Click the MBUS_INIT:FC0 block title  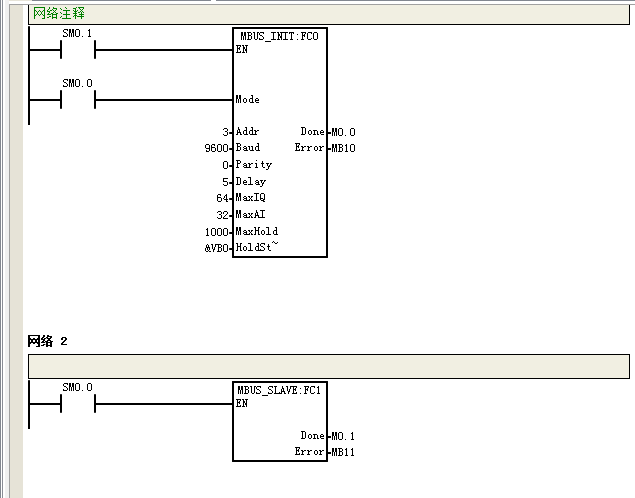[279, 36]
